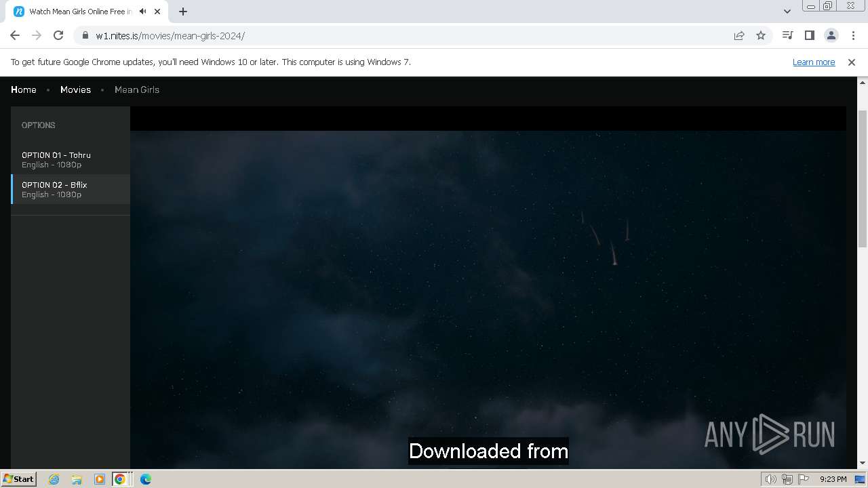Click the browser forward arrow
The height and width of the screenshot is (488, 868).
(37, 35)
